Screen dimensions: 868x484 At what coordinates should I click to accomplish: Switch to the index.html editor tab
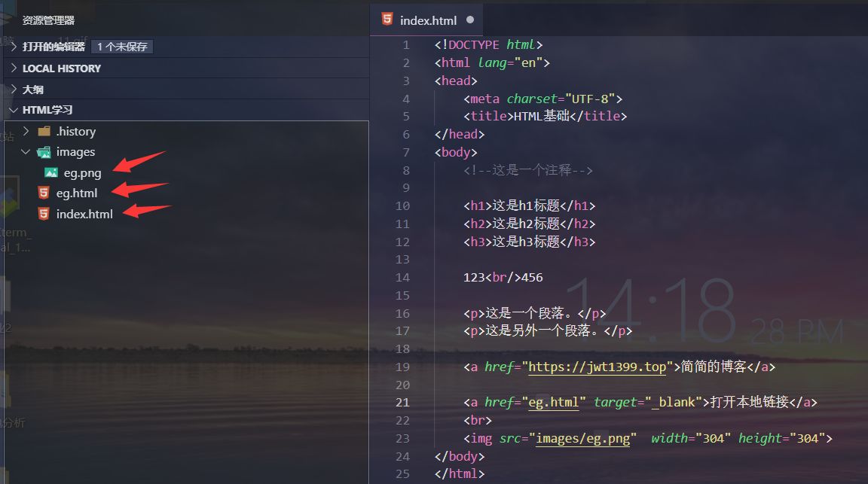[x=427, y=20]
